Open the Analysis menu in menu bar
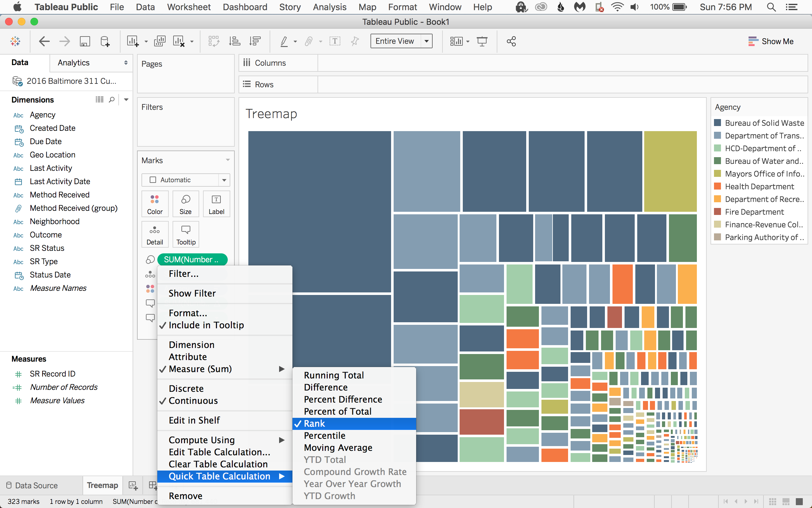The height and width of the screenshot is (508, 812). tap(330, 7)
